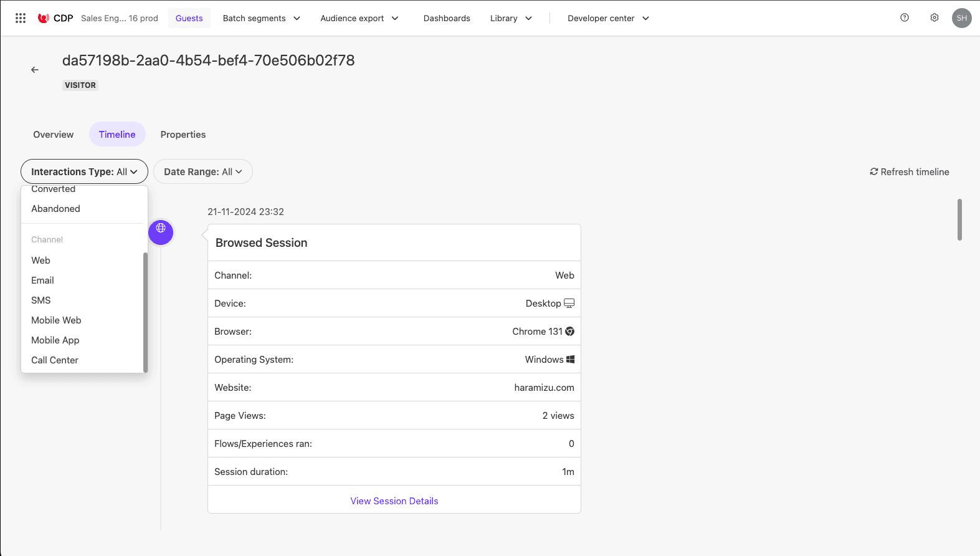Open the help question mark icon
Screen dimensions: 980x556
904,18
